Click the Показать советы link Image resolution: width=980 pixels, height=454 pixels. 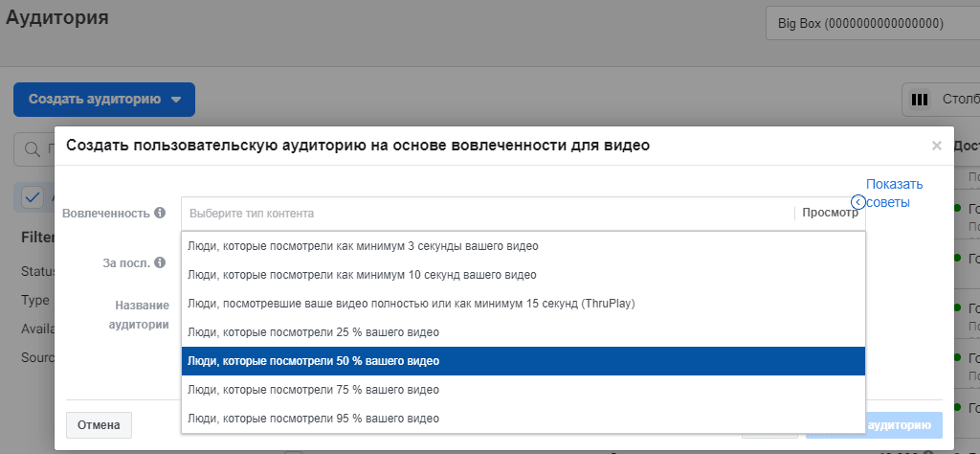point(894,193)
